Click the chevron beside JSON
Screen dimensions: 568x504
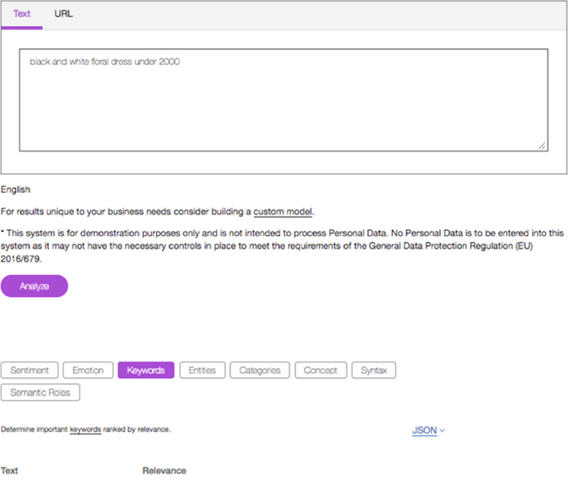click(442, 430)
